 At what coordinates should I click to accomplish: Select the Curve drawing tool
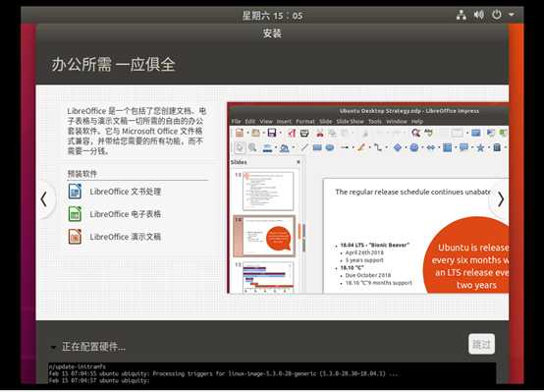click(x=361, y=148)
